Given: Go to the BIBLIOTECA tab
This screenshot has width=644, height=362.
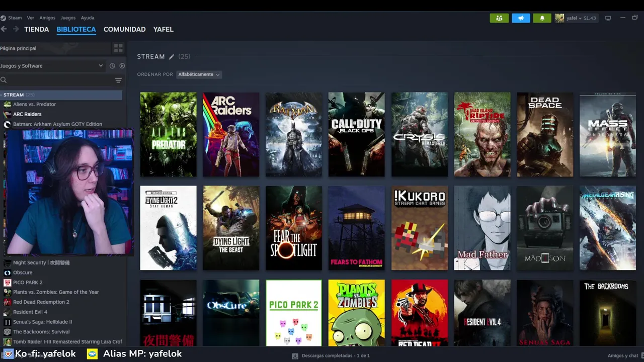Looking at the screenshot, I should click(x=76, y=29).
